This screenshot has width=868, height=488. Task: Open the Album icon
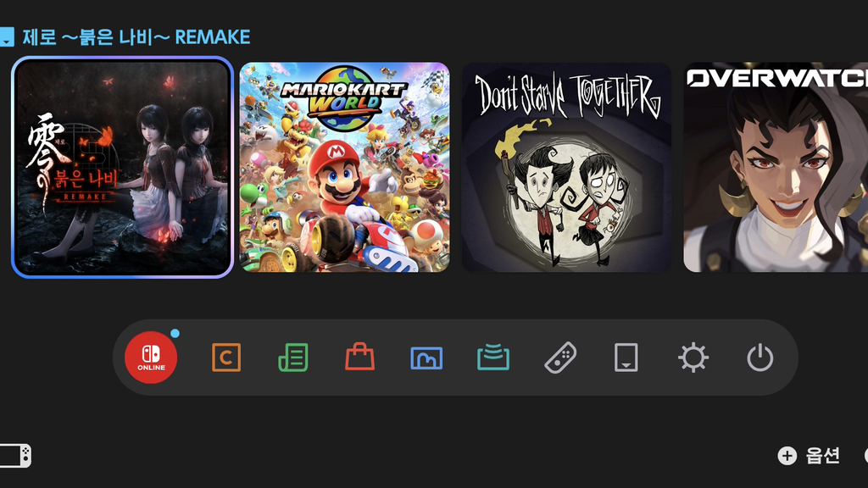coord(426,358)
